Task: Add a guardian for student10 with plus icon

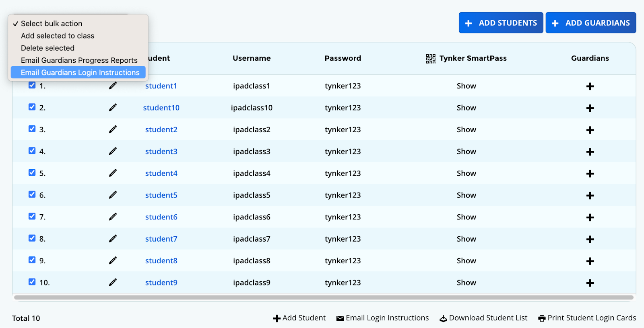Action: point(590,108)
